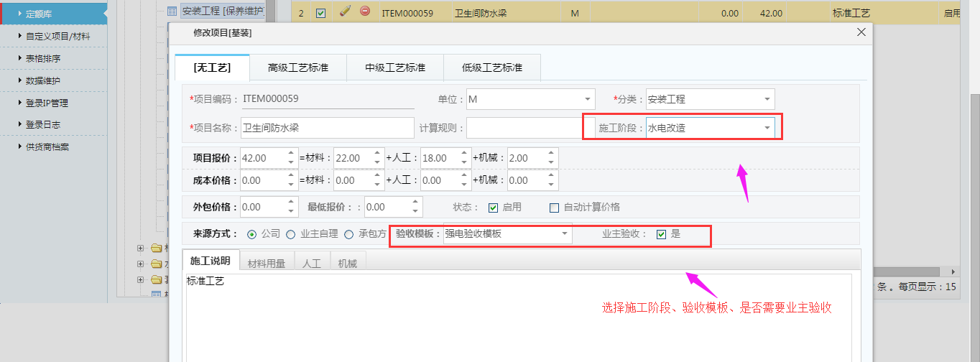Click the red delete icon in row 2

(365, 11)
